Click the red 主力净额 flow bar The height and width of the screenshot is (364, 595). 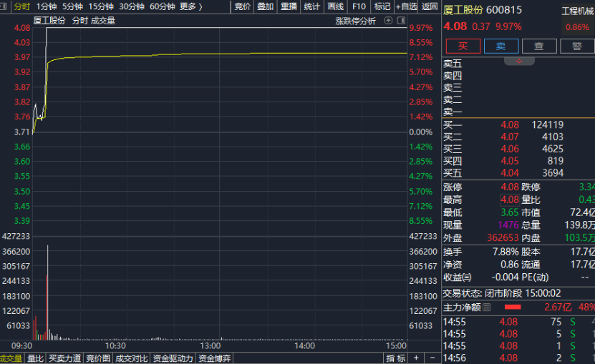pos(513,308)
